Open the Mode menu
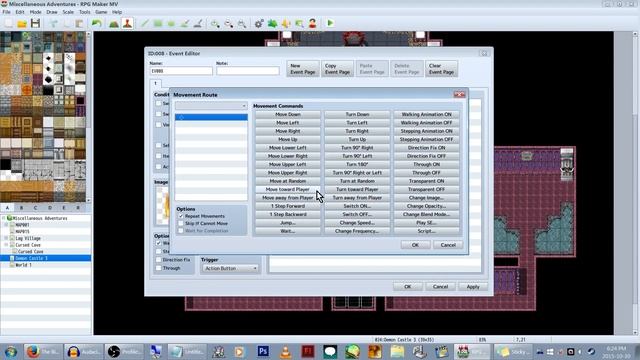Image resolution: width=640 pixels, height=360 pixels. click(35, 12)
